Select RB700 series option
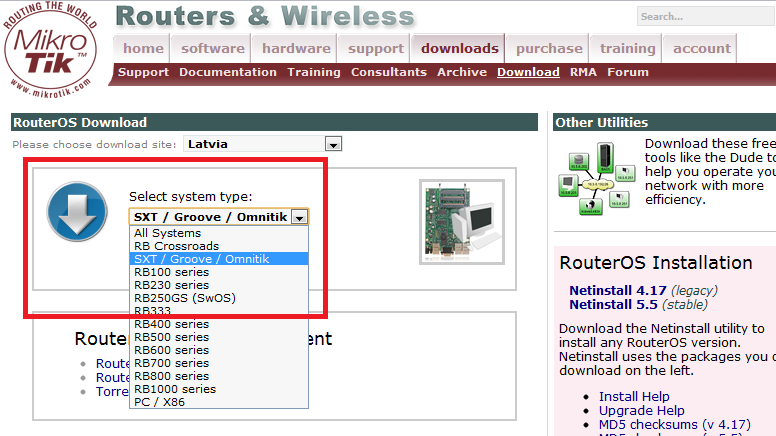Viewport: 776px width, 436px height. pos(219,363)
